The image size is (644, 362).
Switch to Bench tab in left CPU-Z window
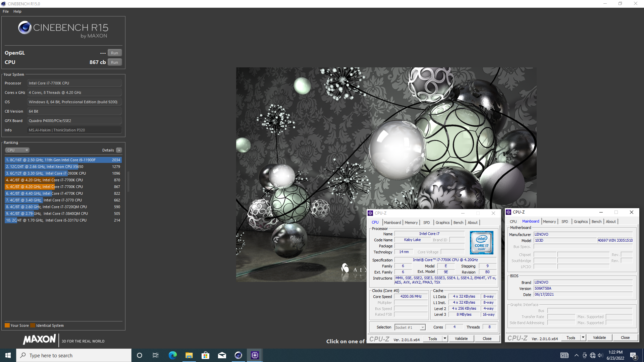click(x=458, y=223)
